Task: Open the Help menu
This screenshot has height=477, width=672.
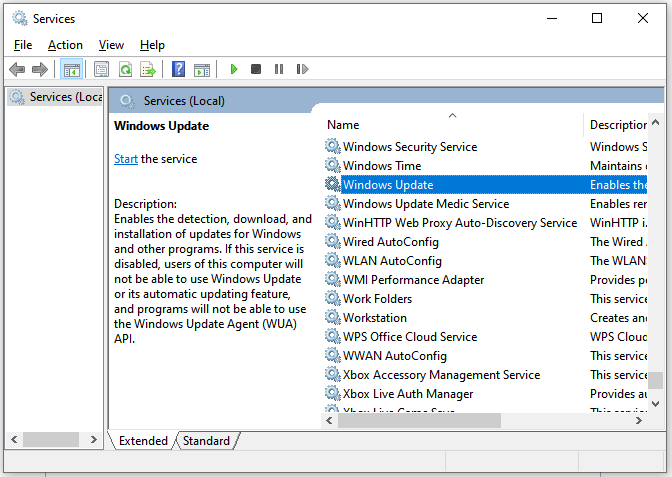Action: 152,45
